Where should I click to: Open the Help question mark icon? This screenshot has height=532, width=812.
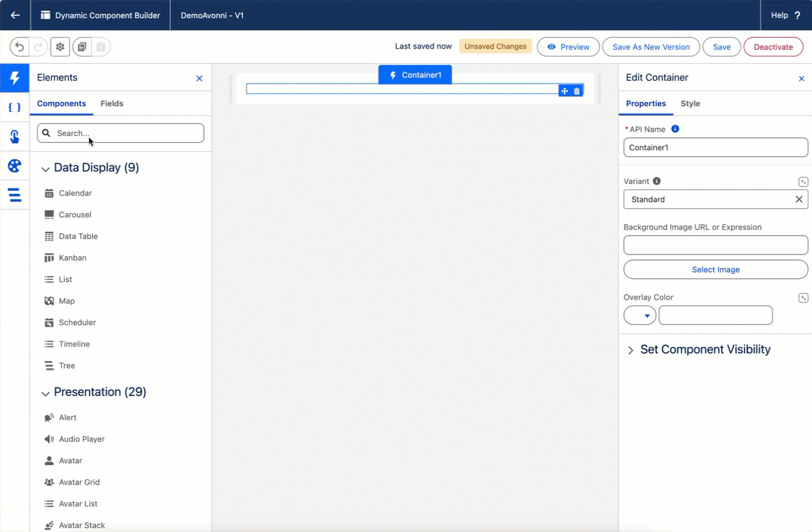point(797,15)
